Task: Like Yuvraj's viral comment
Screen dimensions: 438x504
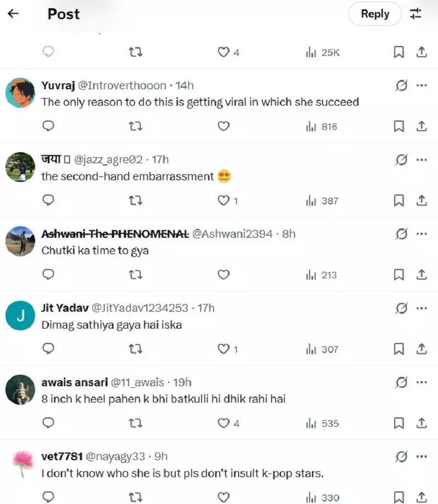Action: (x=223, y=127)
